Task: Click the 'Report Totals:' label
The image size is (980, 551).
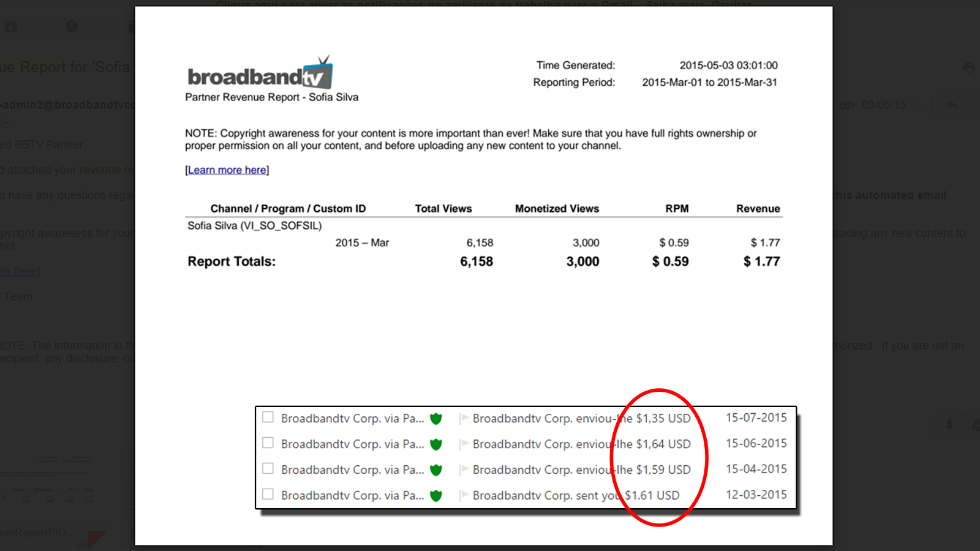Action: (232, 261)
